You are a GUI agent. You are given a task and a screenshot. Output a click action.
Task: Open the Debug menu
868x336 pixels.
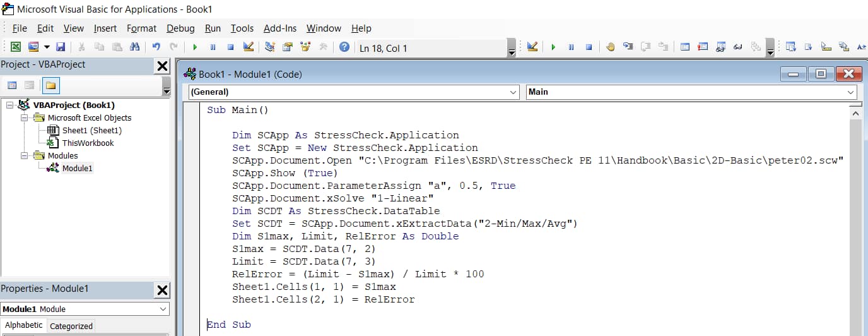pos(180,28)
